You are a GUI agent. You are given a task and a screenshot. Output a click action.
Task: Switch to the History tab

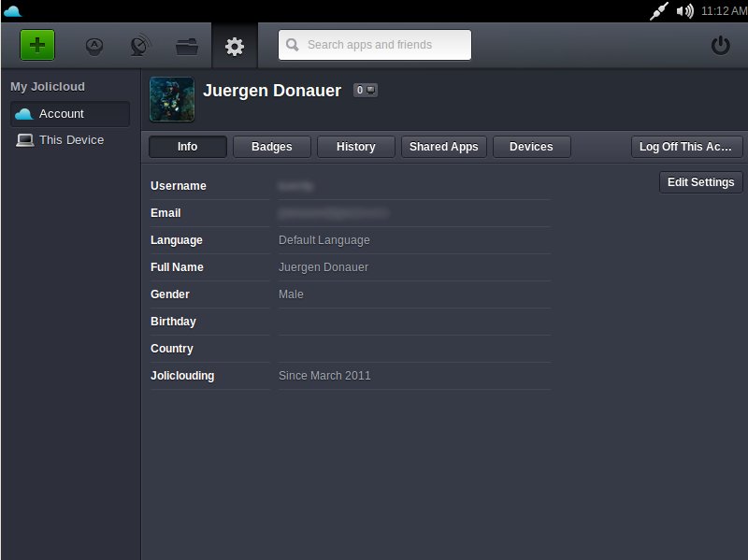tap(356, 147)
